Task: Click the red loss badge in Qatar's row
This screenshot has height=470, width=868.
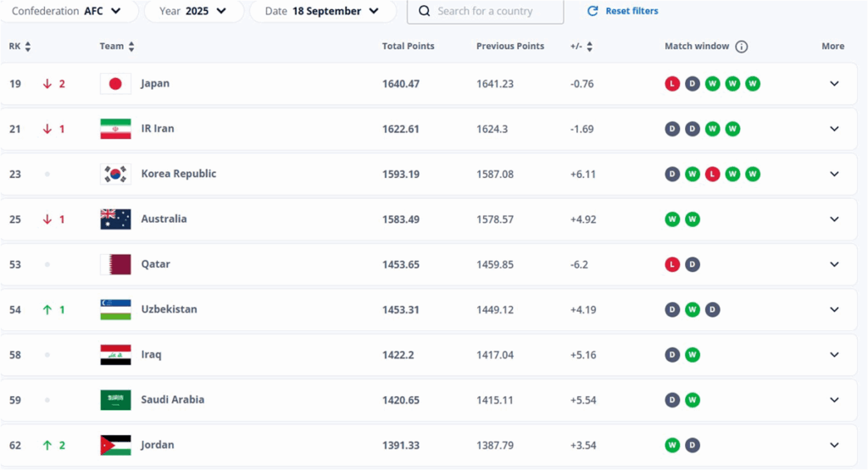Action: point(672,264)
